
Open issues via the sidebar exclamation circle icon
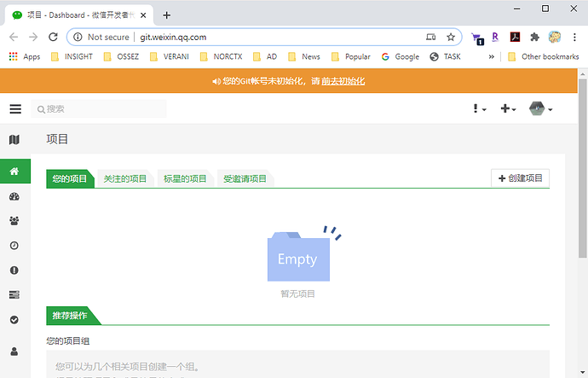14,270
